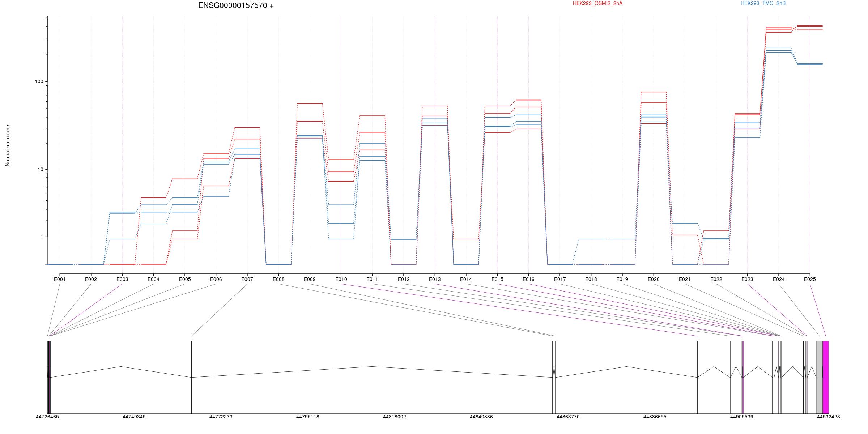Select exon bin label E016

(528, 279)
